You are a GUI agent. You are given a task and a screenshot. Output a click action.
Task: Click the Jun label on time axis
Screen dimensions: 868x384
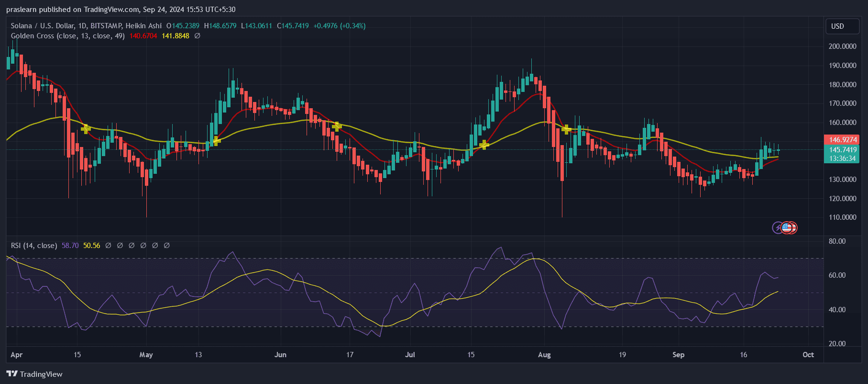(x=280, y=355)
